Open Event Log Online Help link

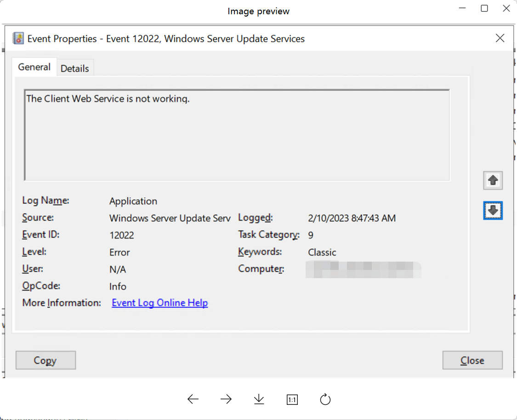pos(160,303)
